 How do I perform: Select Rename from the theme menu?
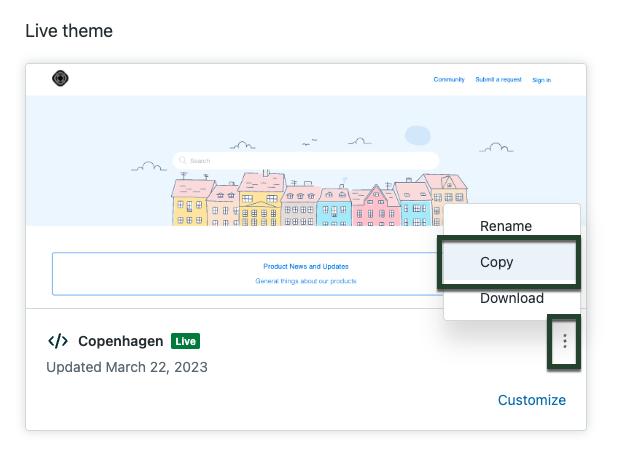coord(506,226)
